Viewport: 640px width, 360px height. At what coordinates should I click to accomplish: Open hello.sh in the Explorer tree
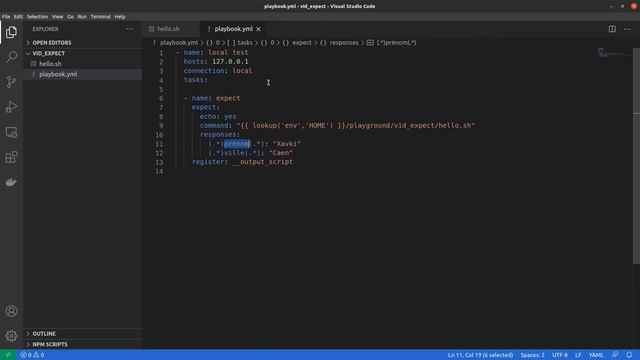(50, 64)
